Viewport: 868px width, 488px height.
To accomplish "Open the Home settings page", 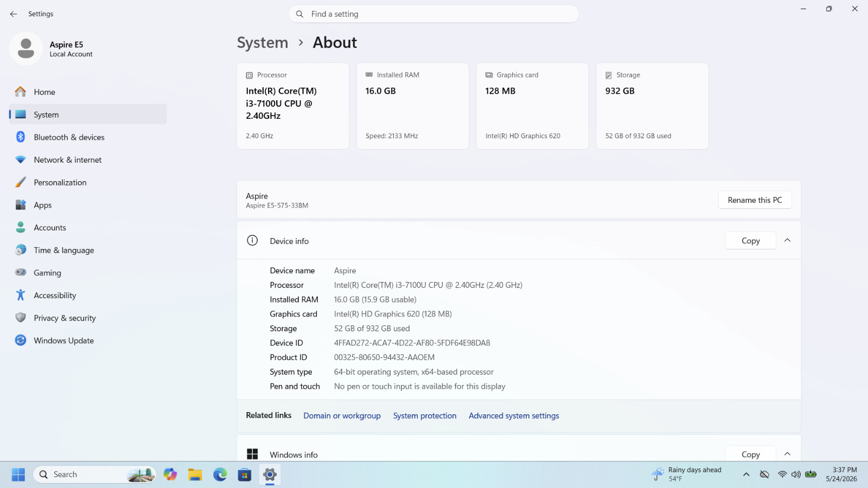I will tap(88, 92).
